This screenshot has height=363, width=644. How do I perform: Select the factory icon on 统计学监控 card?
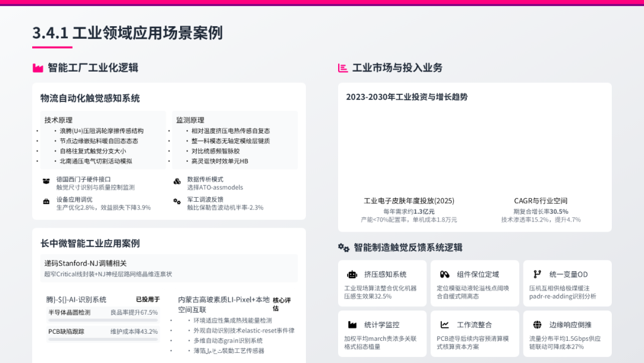[x=351, y=324]
